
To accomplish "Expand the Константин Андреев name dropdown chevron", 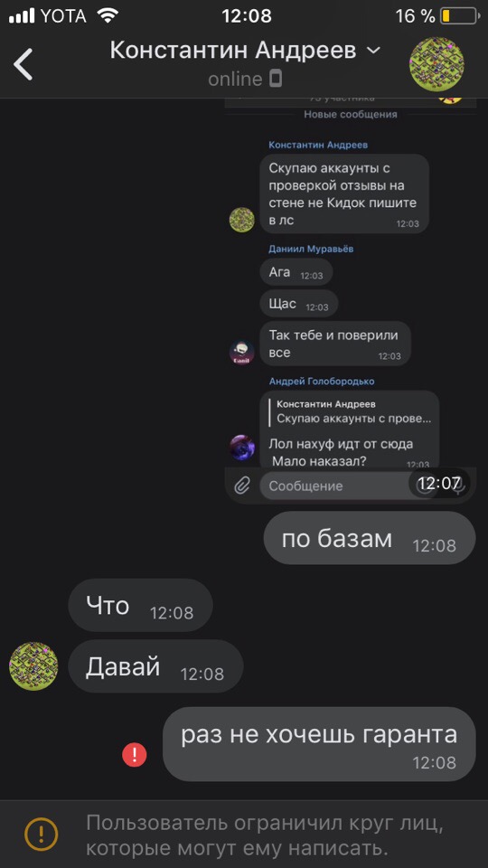I will [x=374, y=51].
